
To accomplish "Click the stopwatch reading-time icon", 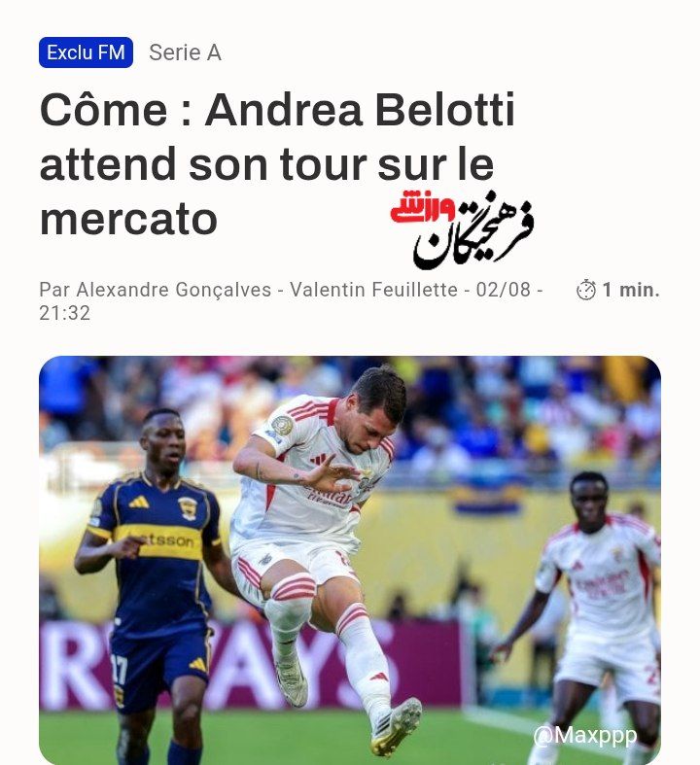I will click(x=586, y=290).
